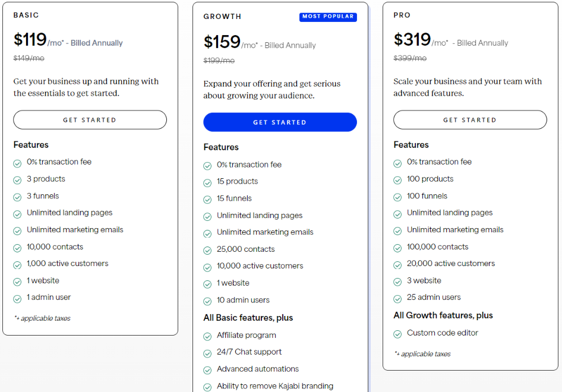The height and width of the screenshot is (392, 562).
Task: Click the $159 Growth price
Action: pos(221,42)
